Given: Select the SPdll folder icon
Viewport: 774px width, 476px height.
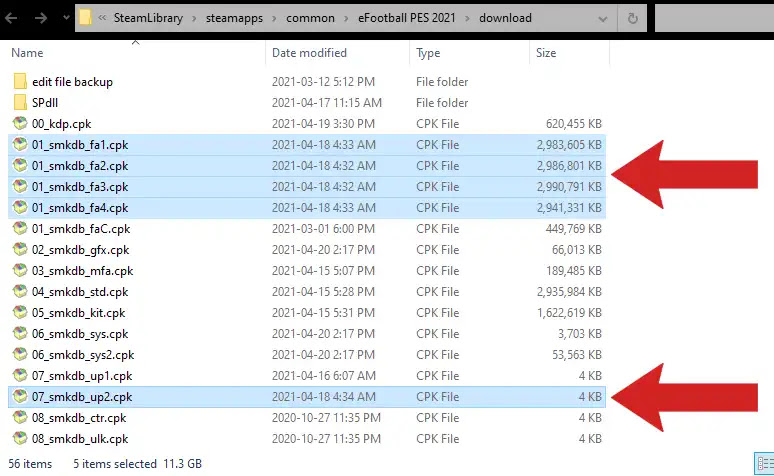Looking at the screenshot, I should coord(20,102).
